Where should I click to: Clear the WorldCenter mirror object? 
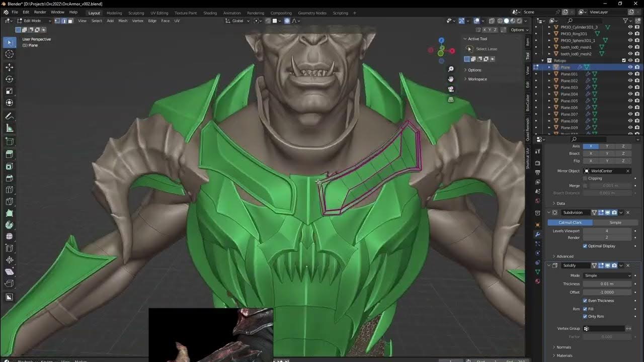click(x=628, y=171)
